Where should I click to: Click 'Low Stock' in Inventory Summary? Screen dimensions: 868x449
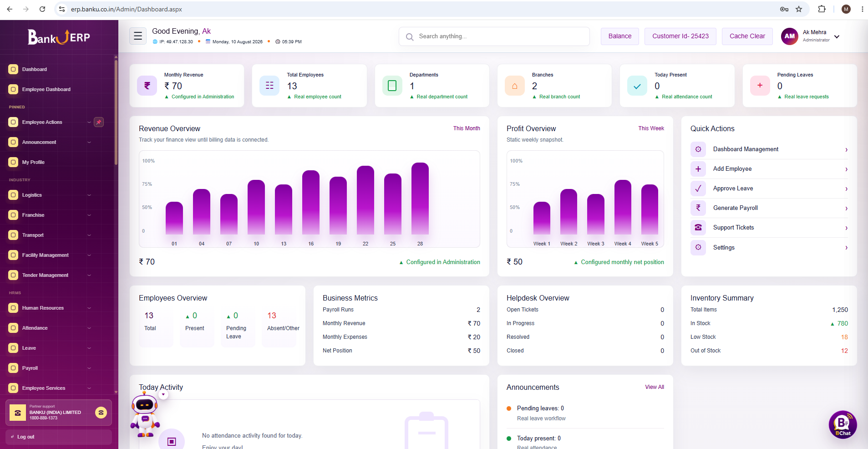click(703, 337)
